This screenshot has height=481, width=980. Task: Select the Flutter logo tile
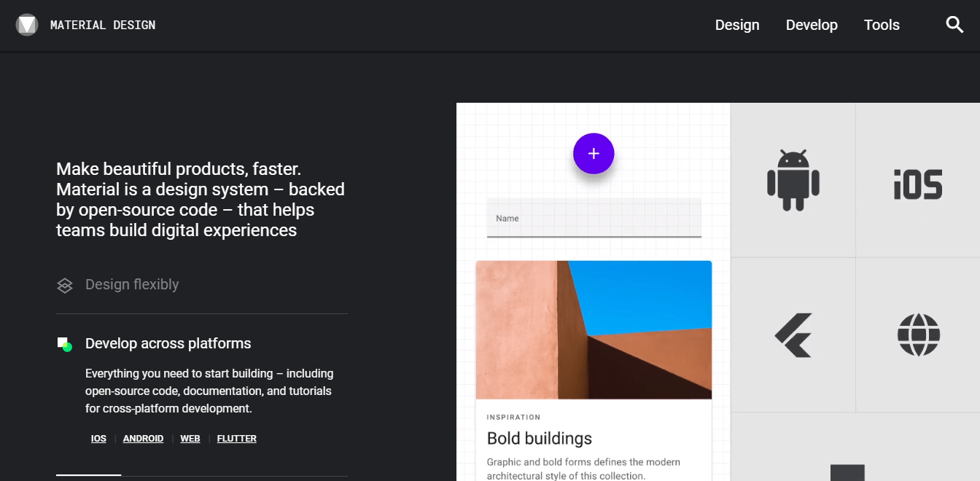793,335
